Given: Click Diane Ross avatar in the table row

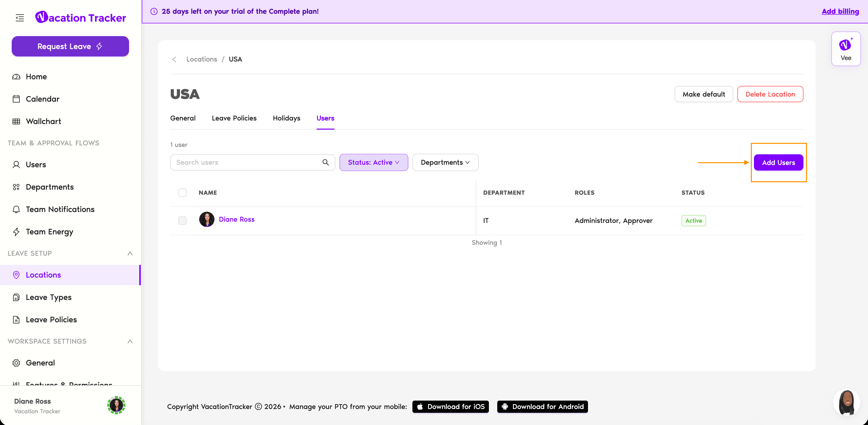Looking at the screenshot, I should [x=207, y=219].
